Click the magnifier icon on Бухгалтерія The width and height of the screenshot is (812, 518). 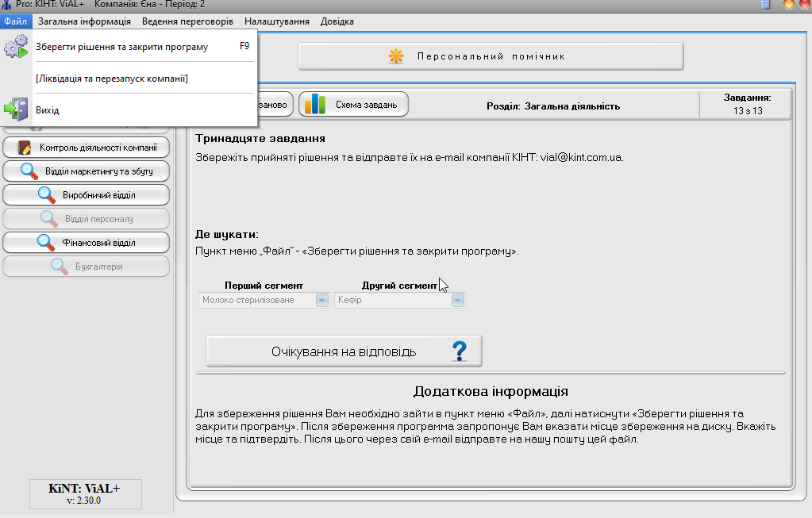click(59, 267)
